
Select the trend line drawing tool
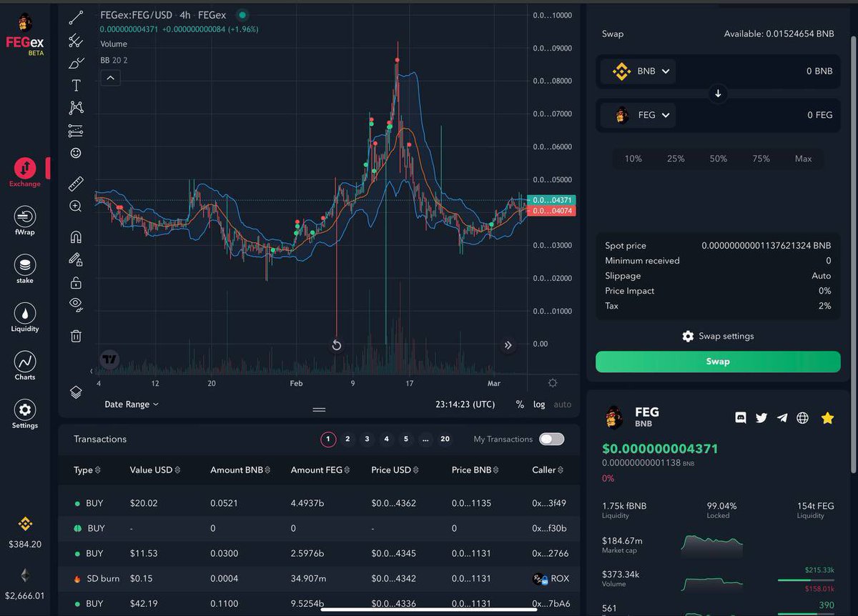coord(76,18)
